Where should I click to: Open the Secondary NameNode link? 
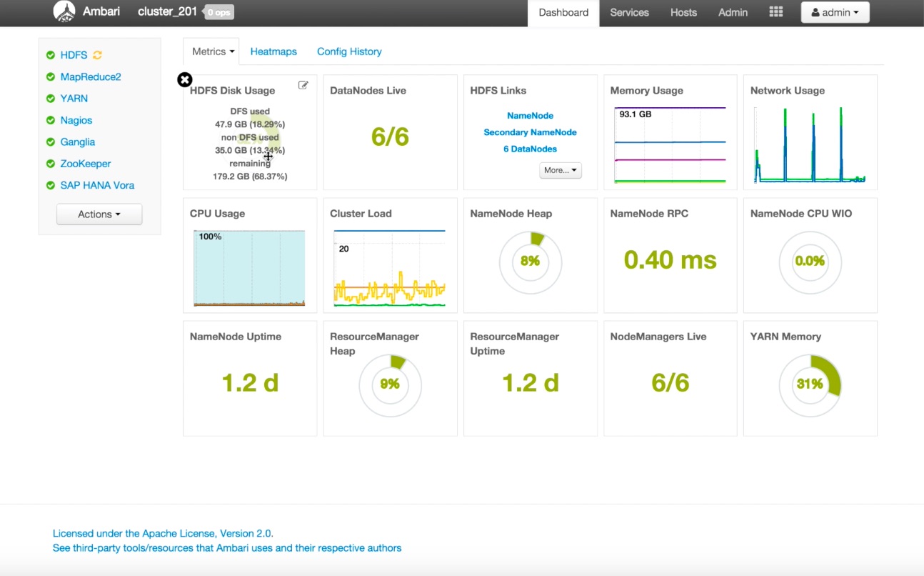coord(530,132)
